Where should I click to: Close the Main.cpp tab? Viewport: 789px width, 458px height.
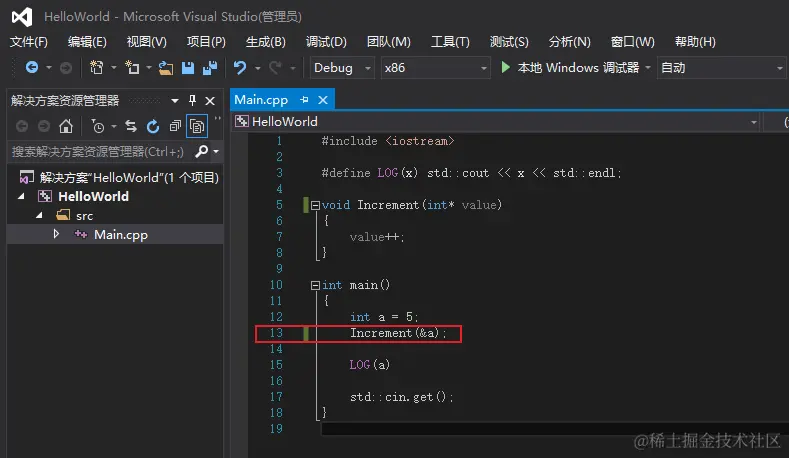pos(323,100)
